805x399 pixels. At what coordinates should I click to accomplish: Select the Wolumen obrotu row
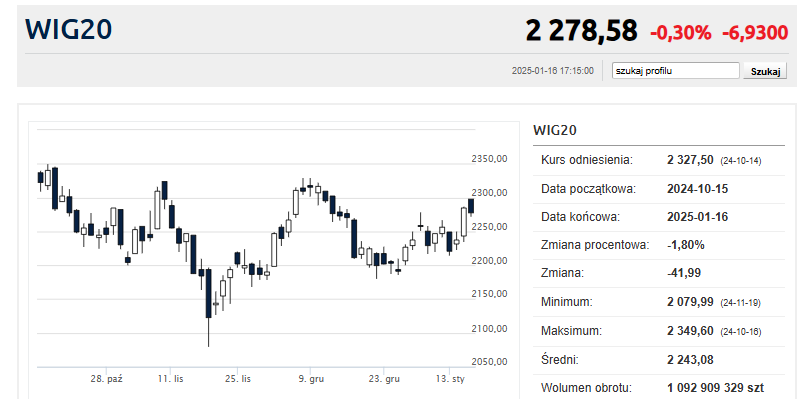coord(659,388)
